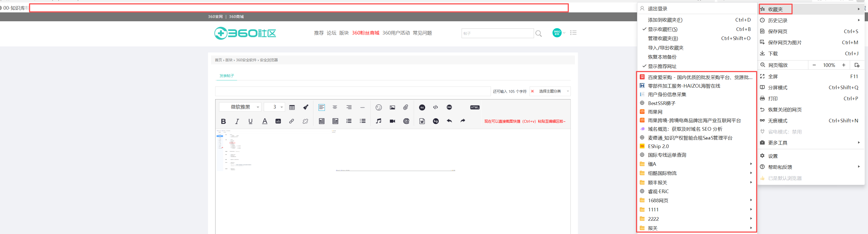
Task: Insert a table using the table icon
Action: click(x=292, y=107)
